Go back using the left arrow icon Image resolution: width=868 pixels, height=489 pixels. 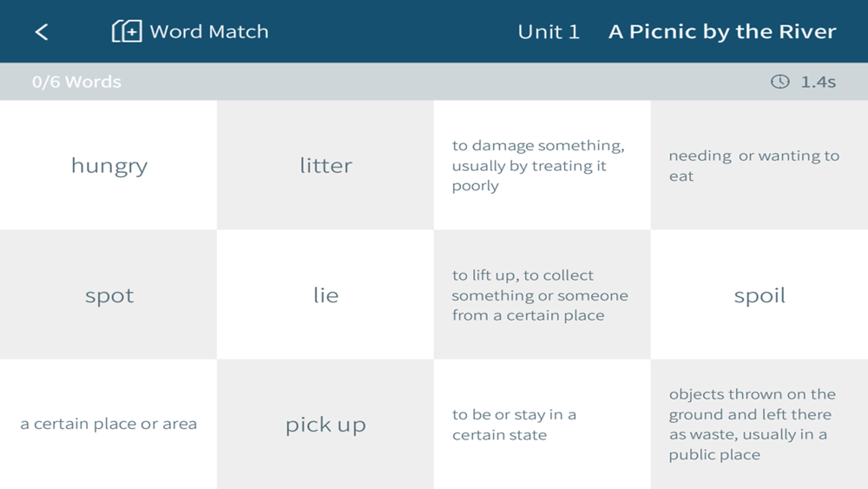(42, 31)
